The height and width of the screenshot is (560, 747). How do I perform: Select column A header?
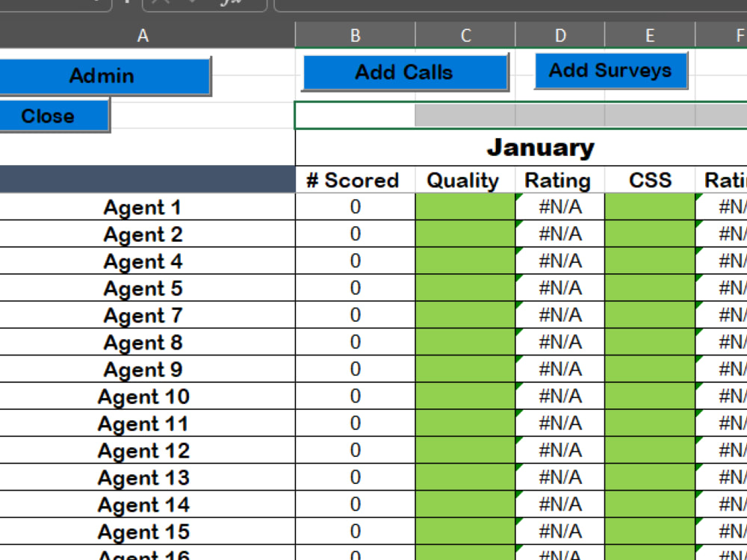click(143, 36)
